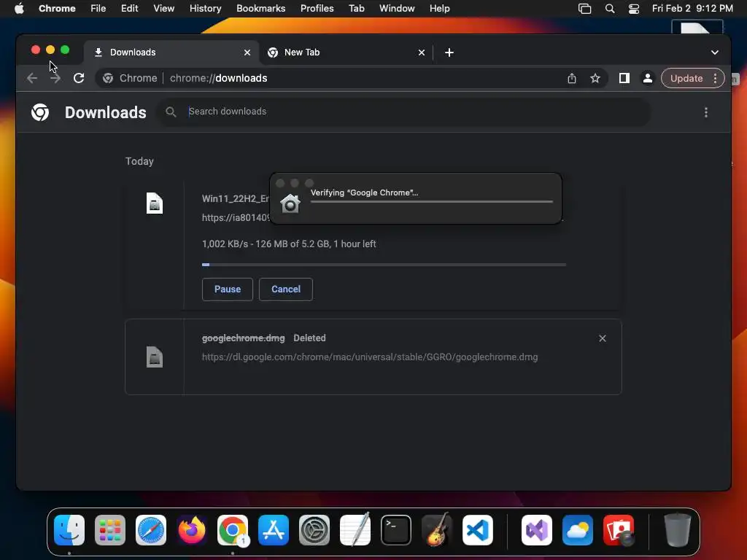Click the Chrome site info chip in address bar
747x560 pixels.
pyautogui.click(x=130, y=78)
